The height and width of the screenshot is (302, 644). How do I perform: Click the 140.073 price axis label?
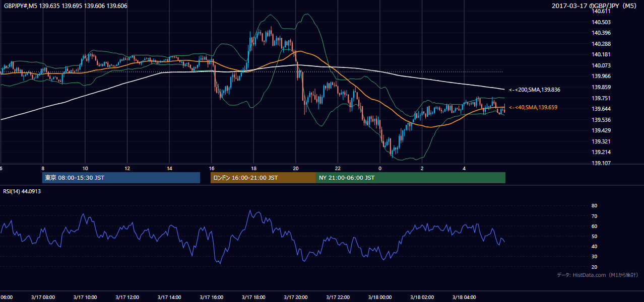point(602,65)
